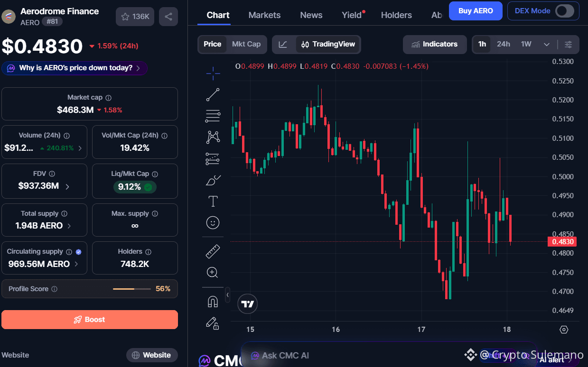The width and height of the screenshot is (588, 367).
Task: Select the trend line drawing tool
Action: tap(213, 94)
